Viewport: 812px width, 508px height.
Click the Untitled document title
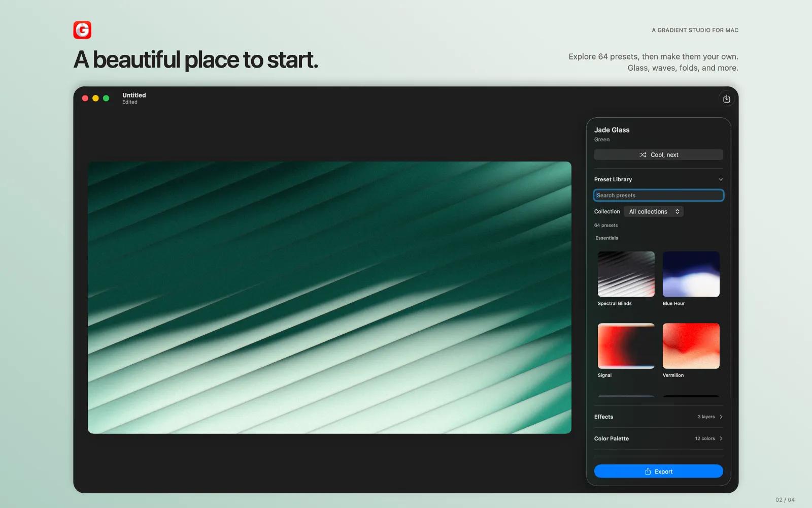134,95
